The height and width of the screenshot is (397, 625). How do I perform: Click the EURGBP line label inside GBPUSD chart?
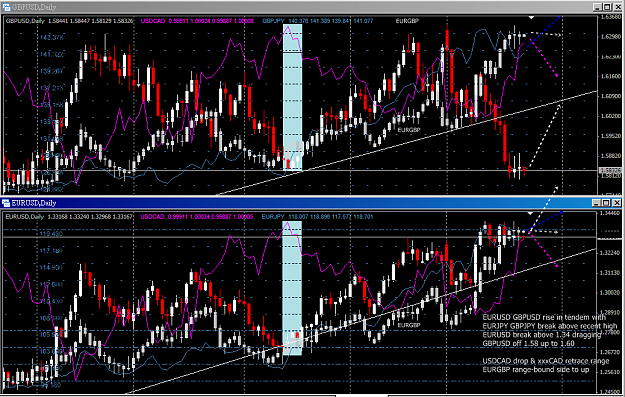[x=409, y=130]
